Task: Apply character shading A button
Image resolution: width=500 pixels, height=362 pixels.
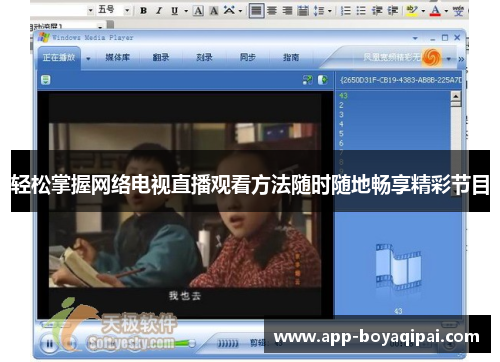Action: tap(214, 11)
